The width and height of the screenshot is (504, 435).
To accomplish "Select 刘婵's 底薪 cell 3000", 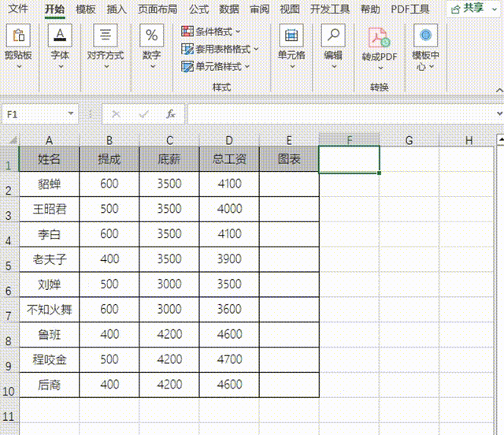I will pos(169,284).
